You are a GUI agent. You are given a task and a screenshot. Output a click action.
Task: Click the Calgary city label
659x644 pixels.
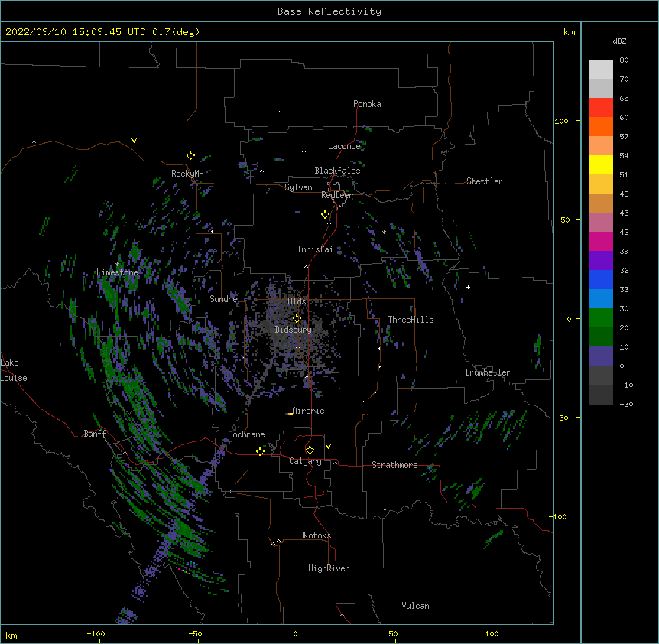pyautogui.click(x=305, y=461)
